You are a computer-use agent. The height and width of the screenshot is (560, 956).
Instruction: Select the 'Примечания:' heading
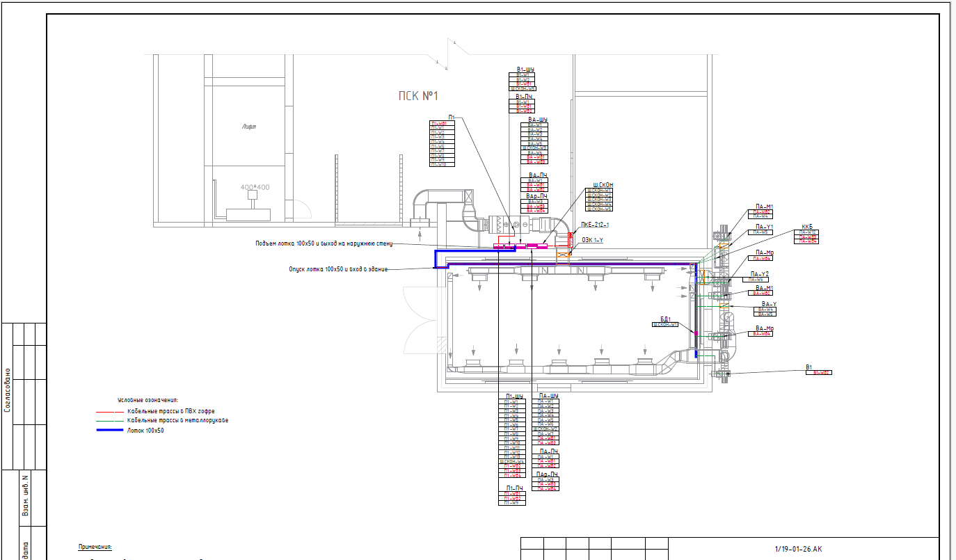pyautogui.click(x=95, y=547)
